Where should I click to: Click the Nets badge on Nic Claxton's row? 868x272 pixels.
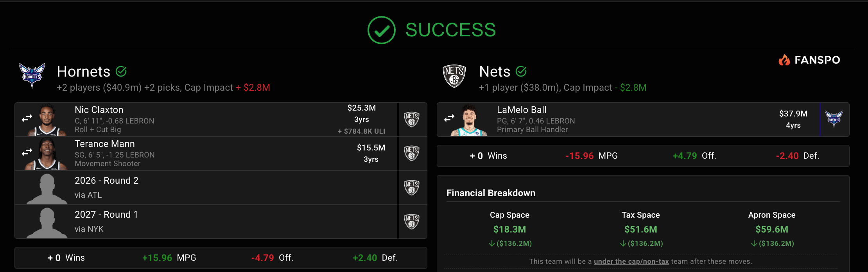coord(412,120)
